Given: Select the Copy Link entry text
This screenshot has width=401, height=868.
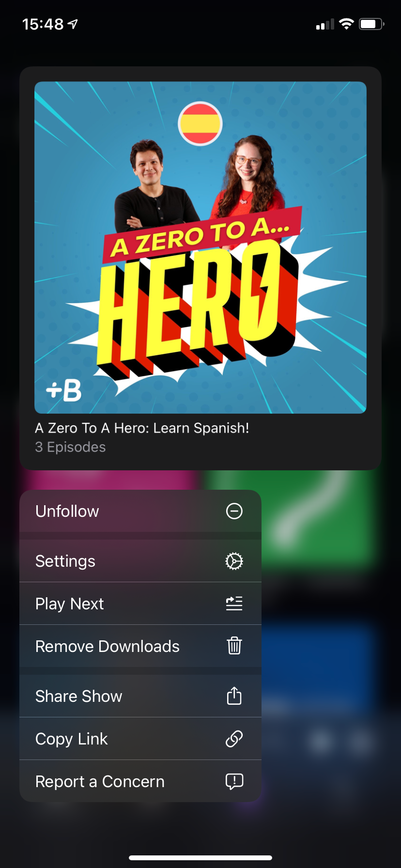Looking at the screenshot, I should click(72, 739).
